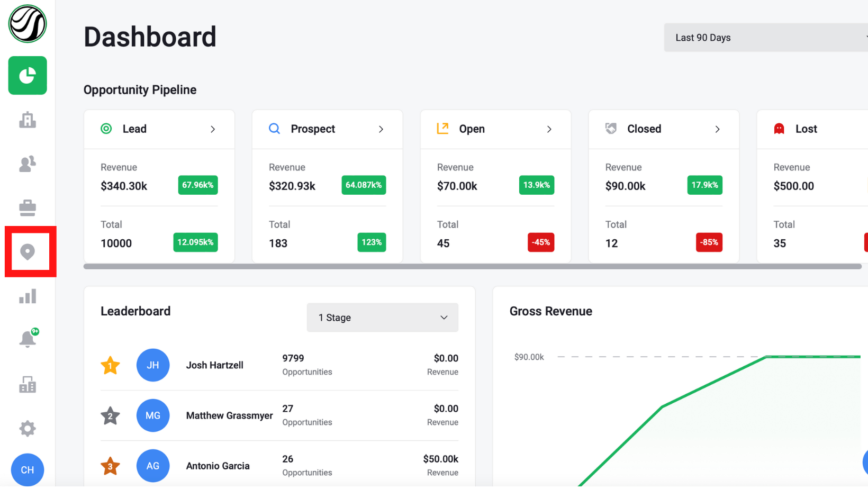Open the 1 Stage leaderboard dropdown
This screenshot has width=868, height=489.
[383, 318]
